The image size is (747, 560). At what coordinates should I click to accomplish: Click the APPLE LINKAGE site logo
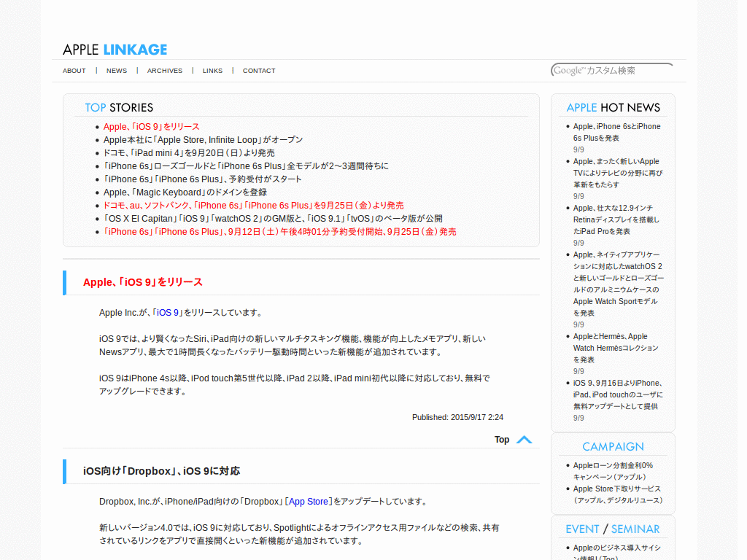point(115,50)
